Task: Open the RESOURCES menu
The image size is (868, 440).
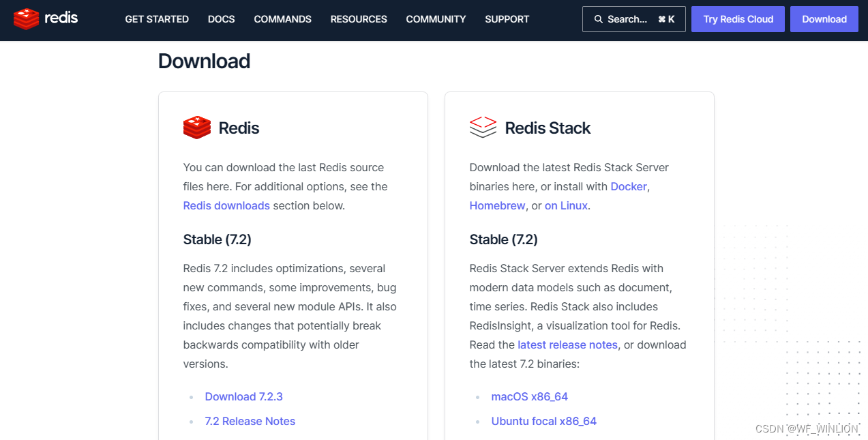Action: point(359,19)
